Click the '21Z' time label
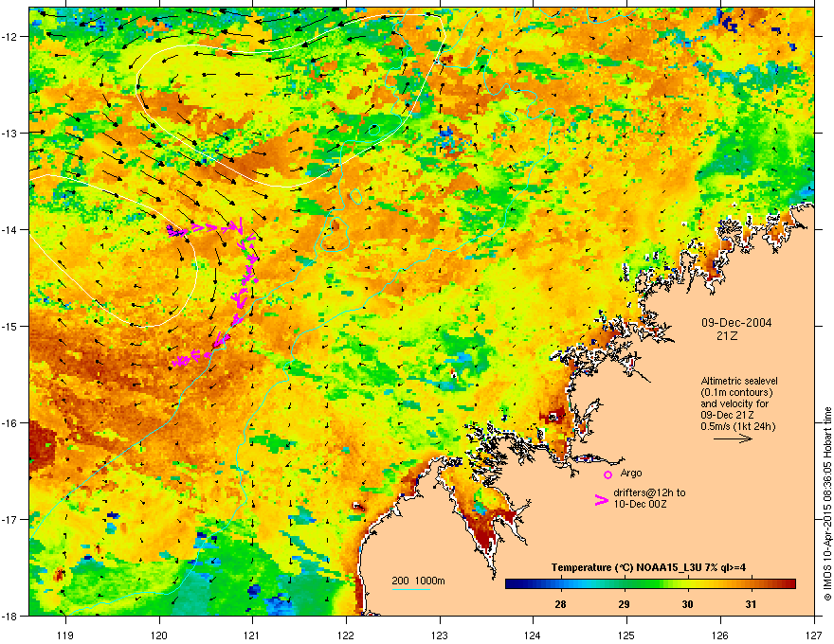 [x=727, y=336]
